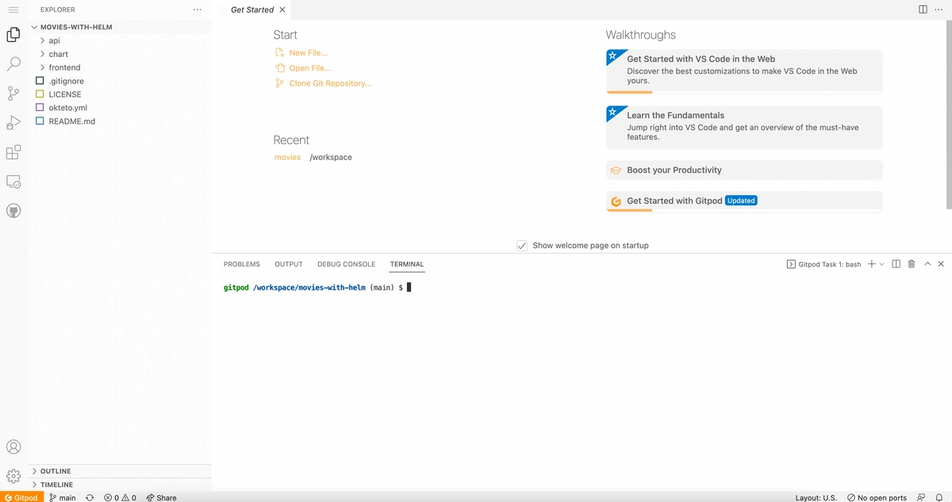
Task: Open notifications bell in status bar
Action: (x=939, y=497)
